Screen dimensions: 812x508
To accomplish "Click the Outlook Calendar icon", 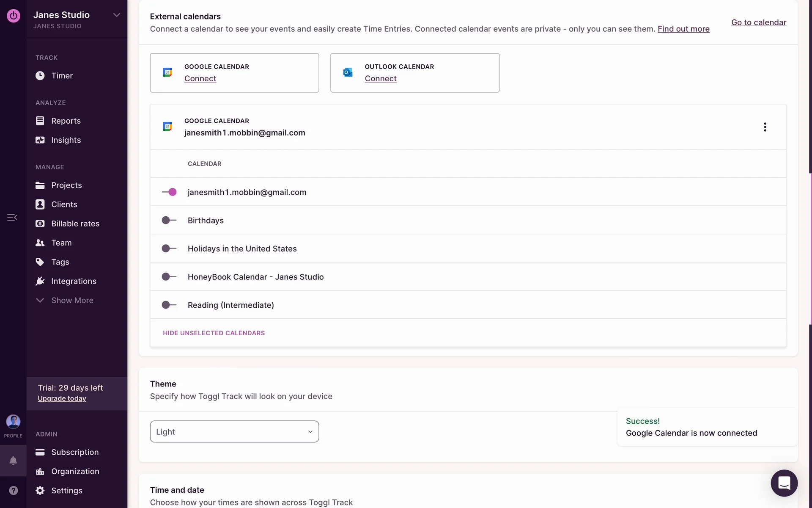I will (348, 72).
